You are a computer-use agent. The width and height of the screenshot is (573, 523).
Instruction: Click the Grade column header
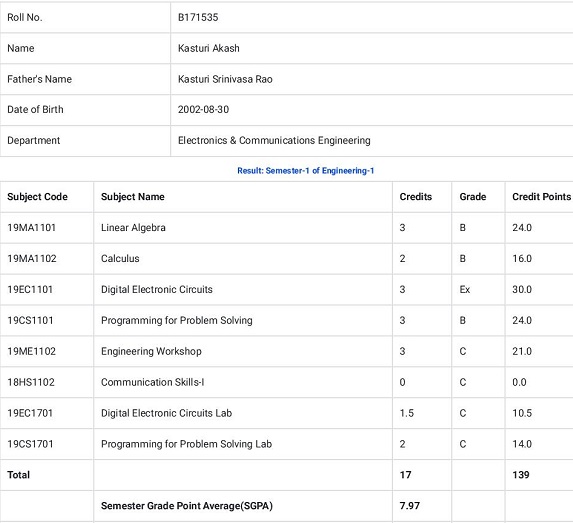tap(473, 197)
